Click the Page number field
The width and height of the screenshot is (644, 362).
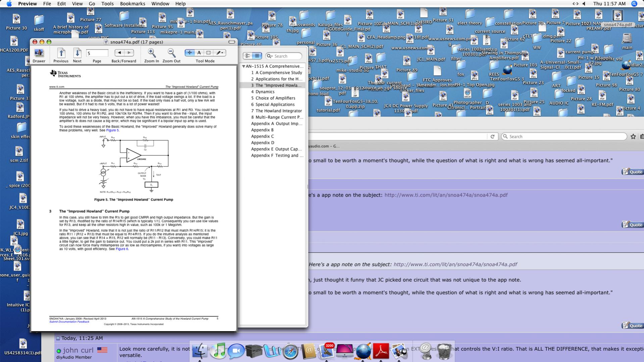coord(97,53)
